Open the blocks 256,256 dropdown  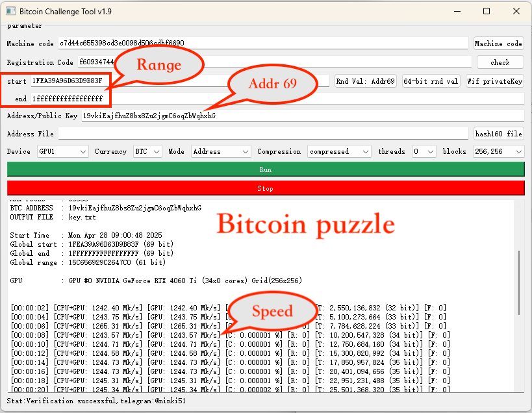498,151
